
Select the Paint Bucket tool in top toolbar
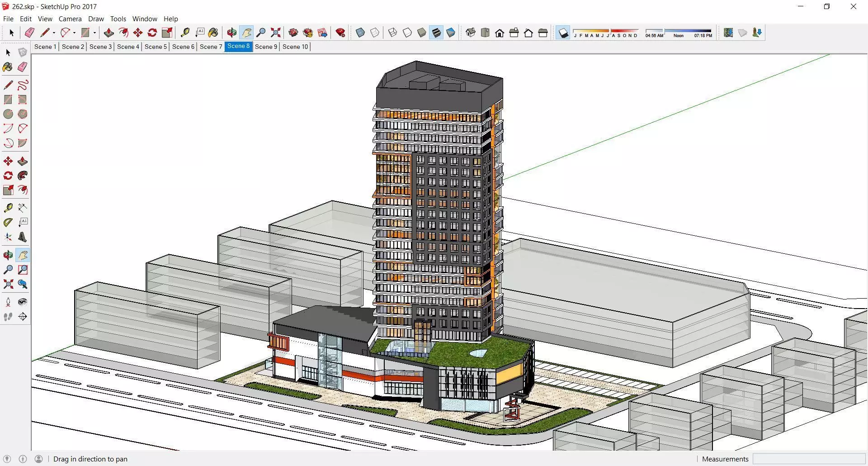[213, 33]
